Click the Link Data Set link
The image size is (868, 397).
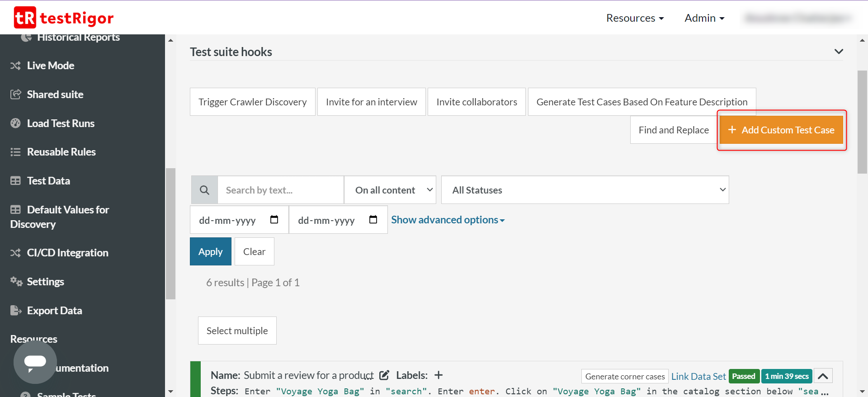[698, 376]
